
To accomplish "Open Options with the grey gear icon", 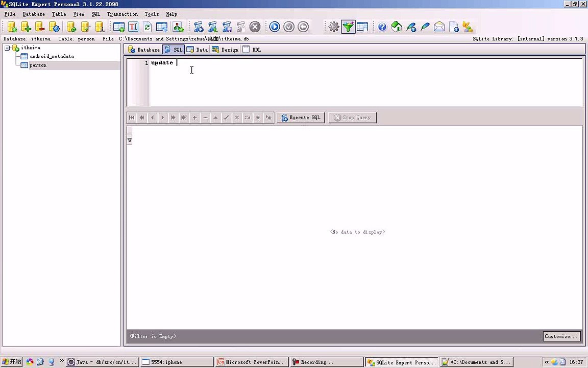I will (334, 27).
